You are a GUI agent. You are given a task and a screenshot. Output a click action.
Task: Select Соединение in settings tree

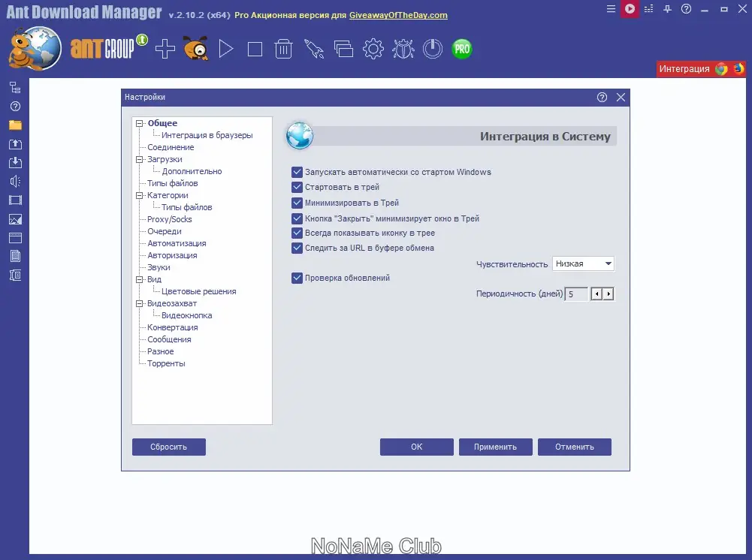click(171, 147)
